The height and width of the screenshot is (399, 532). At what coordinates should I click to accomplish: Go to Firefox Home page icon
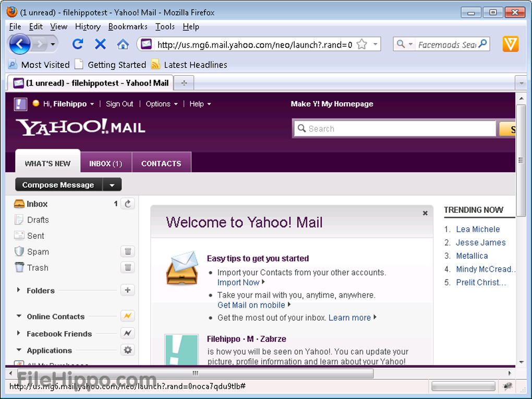click(x=123, y=44)
